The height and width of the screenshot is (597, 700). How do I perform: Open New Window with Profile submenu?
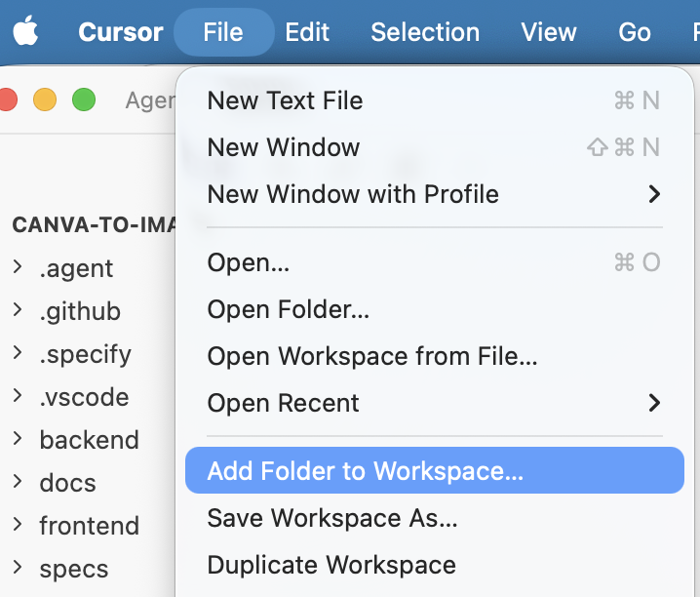coord(435,194)
